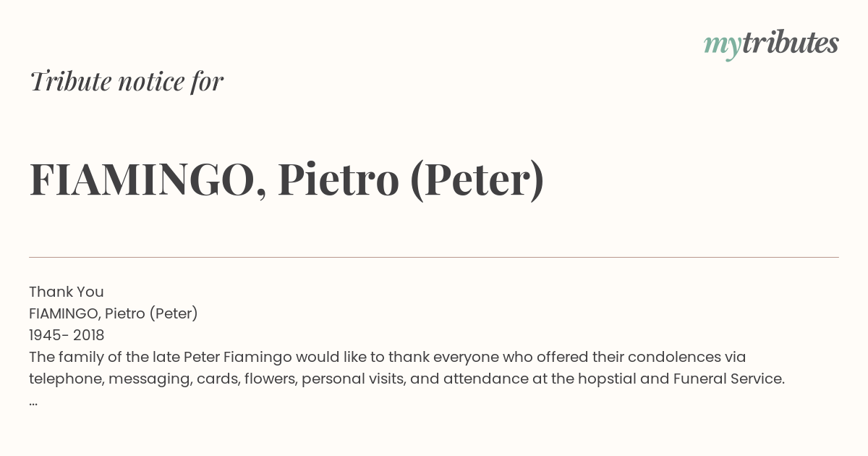This screenshot has width=868, height=456.
Task: Click the ellipsis to read more
Action: point(33,402)
